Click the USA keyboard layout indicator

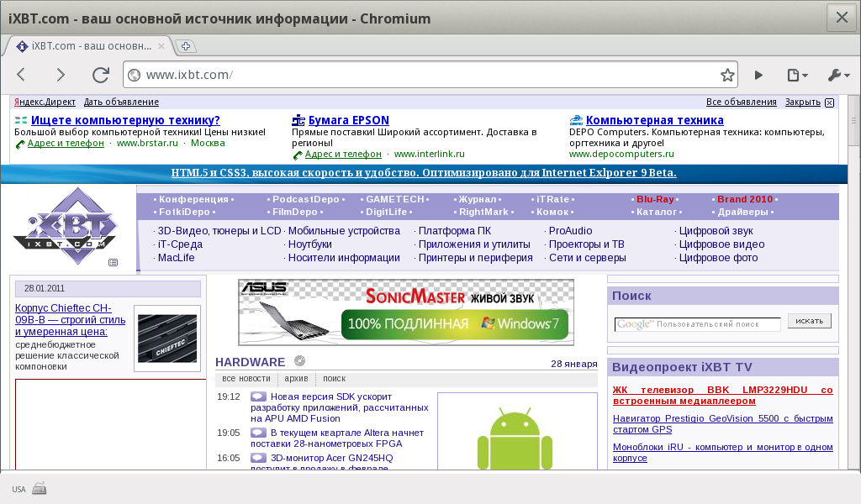coord(18,489)
